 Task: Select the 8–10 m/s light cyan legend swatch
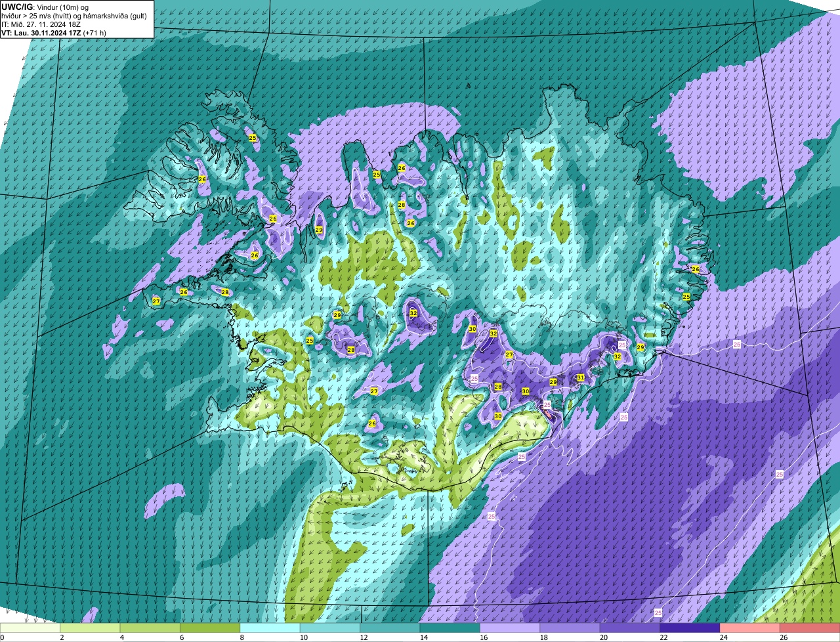(x=270, y=628)
